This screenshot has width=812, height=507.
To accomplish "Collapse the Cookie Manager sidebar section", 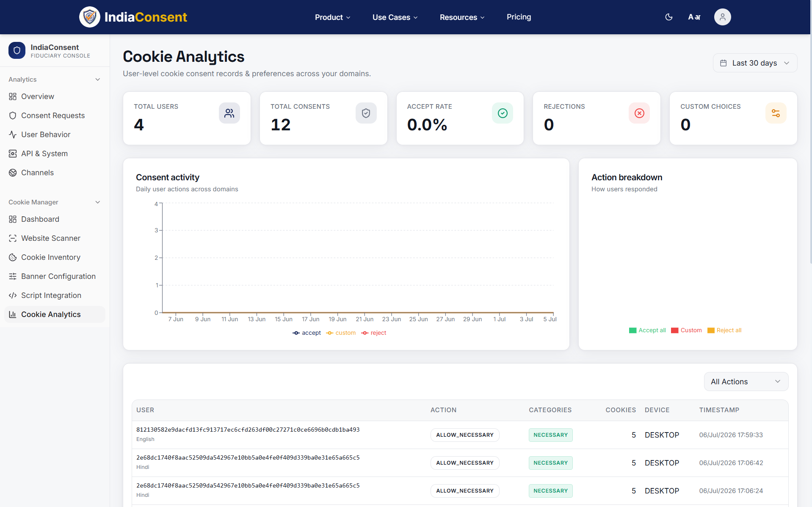I will click(55, 202).
